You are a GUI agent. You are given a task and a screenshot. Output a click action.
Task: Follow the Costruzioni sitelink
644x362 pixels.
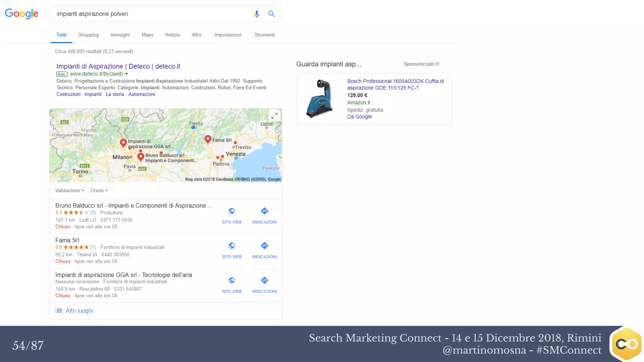pyautogui.click(x=69, y=94)
